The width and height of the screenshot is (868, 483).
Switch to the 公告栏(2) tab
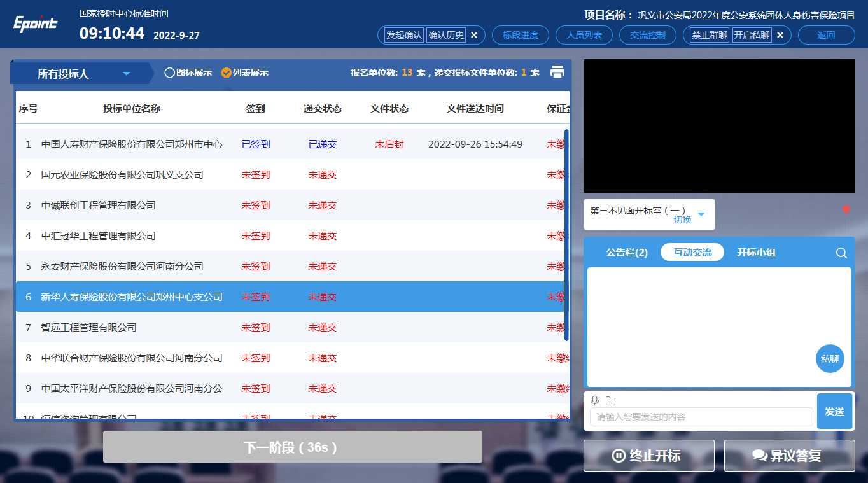[627, 253]
